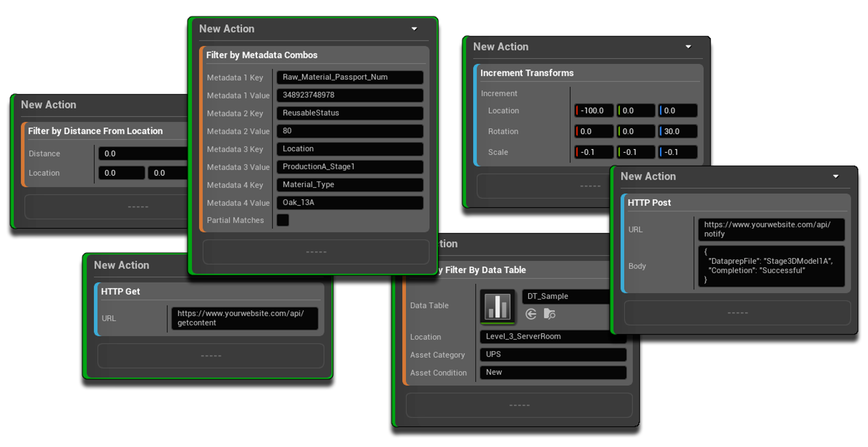Edit Metadata 2 Value 80 field
The image size is (868, 447).
pos(350,131)
